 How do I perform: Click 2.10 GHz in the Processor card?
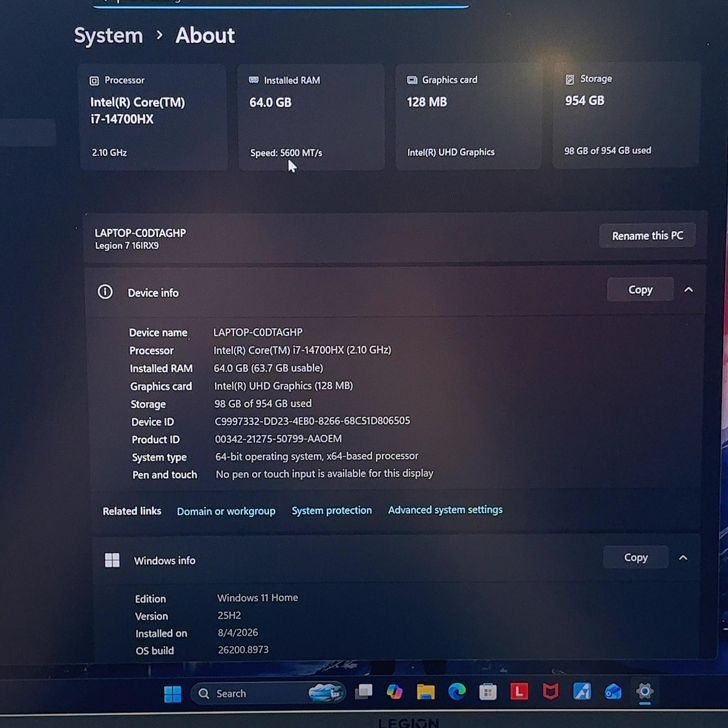(x=109, y=152)
